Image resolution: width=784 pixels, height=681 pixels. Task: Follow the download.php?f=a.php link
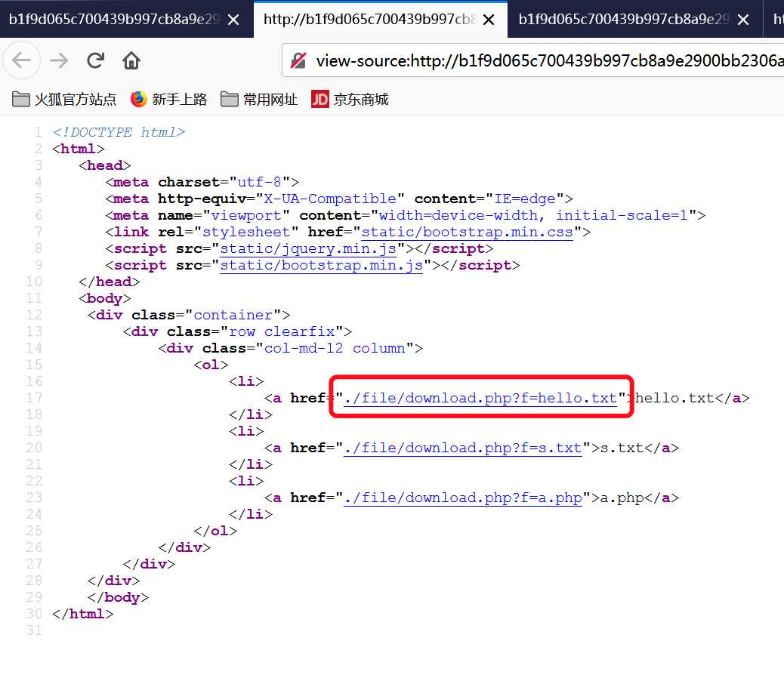(462, 498)
